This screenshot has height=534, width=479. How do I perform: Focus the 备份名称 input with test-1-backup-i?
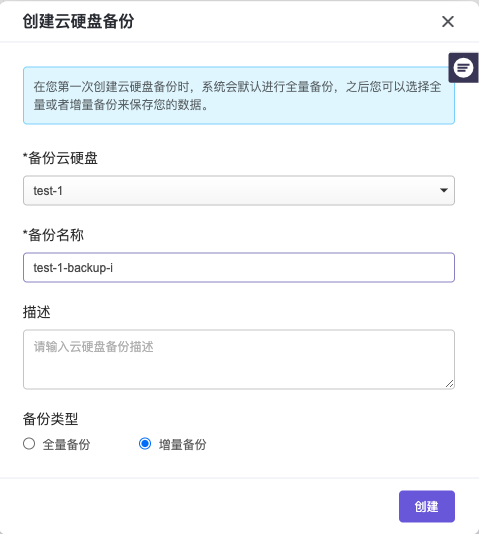point(239,267)
